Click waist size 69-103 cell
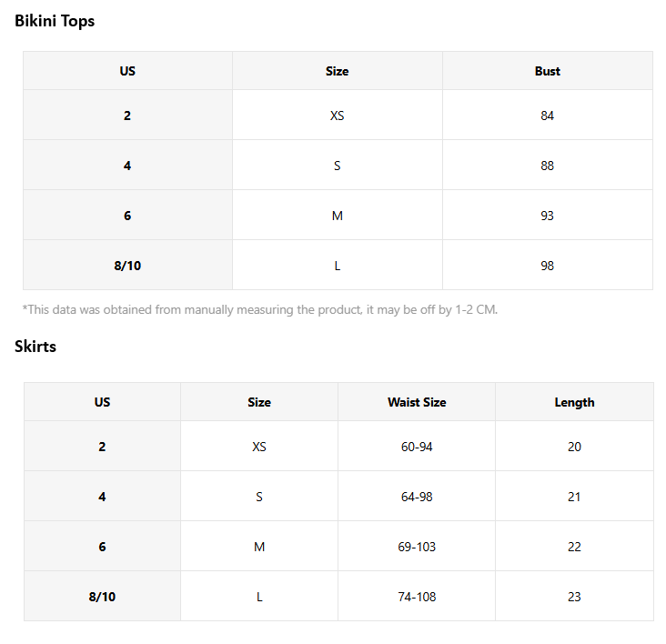666x644 pixels. click(x=417, y=547)
